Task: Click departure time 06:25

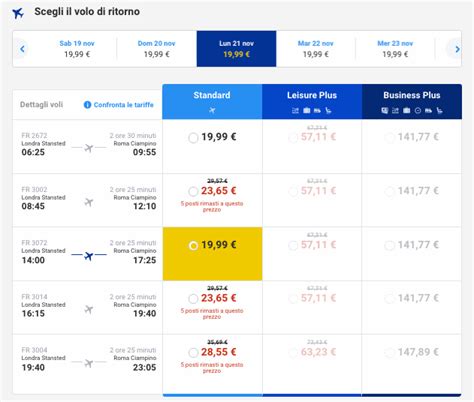Action: pos(33,152)
